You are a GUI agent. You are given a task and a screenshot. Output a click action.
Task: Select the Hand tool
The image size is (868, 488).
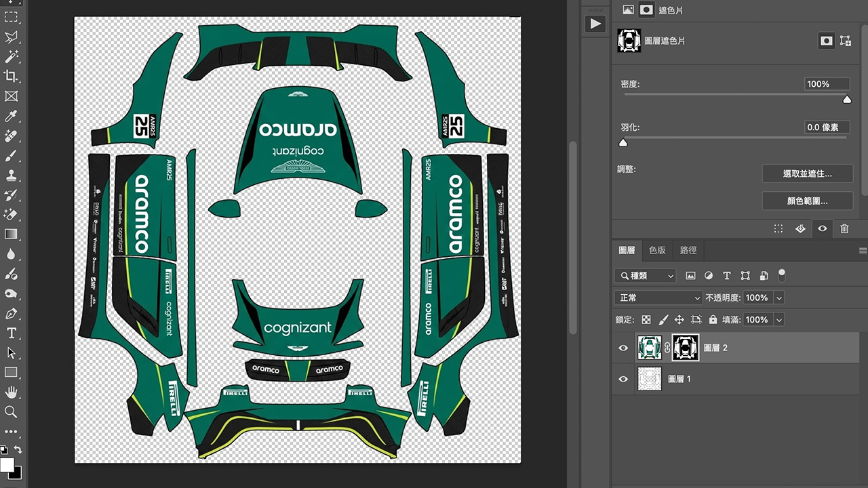tap(11, 392)
